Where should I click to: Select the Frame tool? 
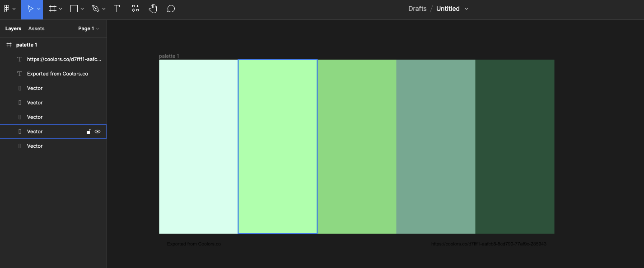pyautogui.click(x=52, y=9)
